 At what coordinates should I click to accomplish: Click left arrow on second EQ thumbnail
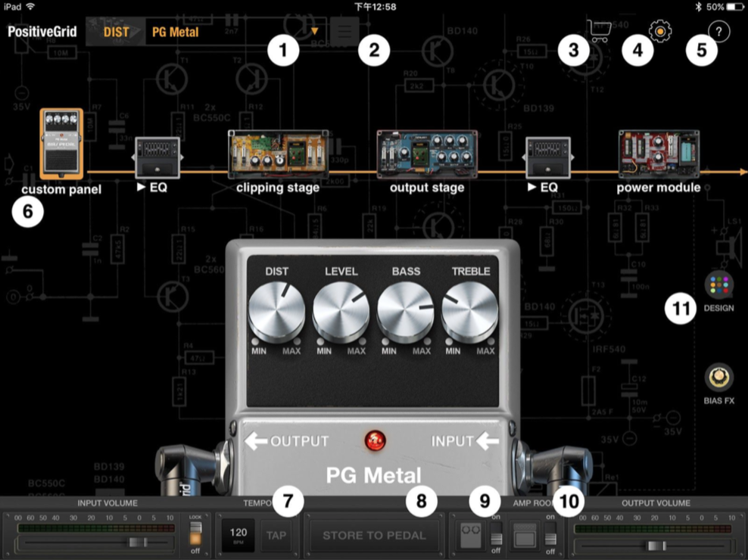coord(524,157)
